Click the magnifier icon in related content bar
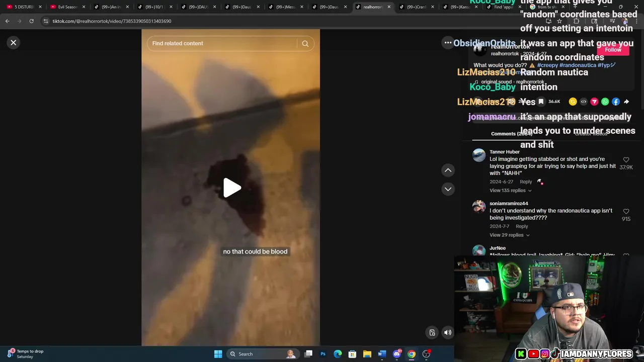This screenshot has width=644, height=362. click(x=305, y=44)
